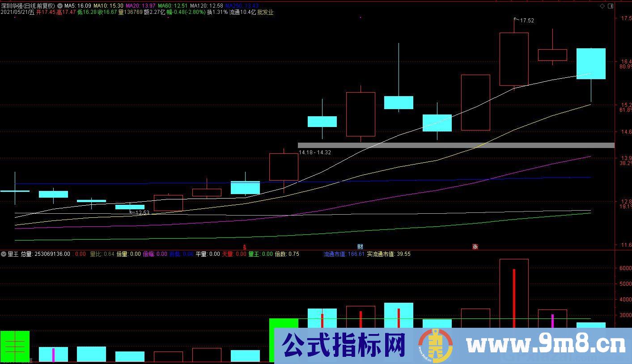This screenshot has width=632, height=364.
Task: Click the 倍数: 0.75 value
Action: click(x=287, y=254)
